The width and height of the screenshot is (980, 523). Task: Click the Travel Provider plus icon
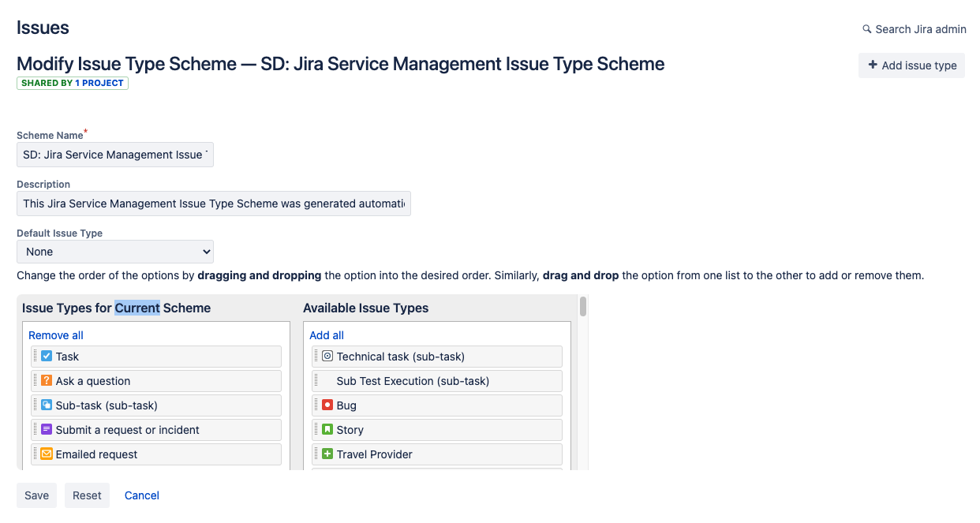327,454
